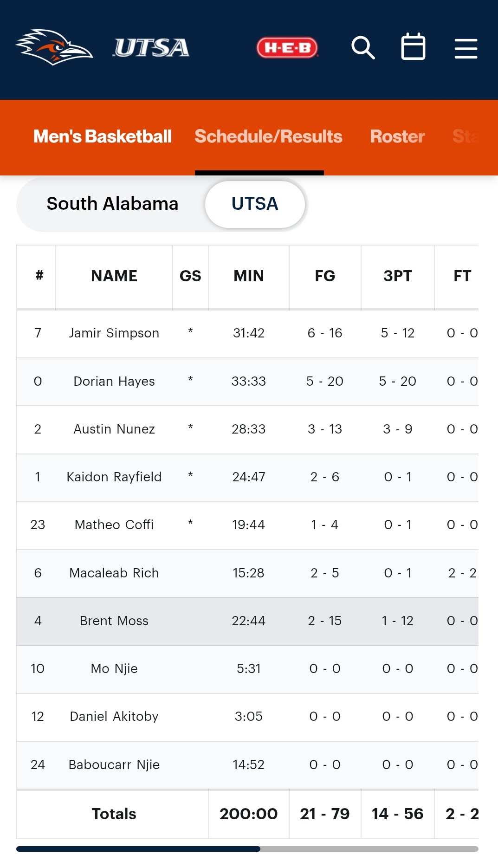Open Jamir Simpson player row

114,333
